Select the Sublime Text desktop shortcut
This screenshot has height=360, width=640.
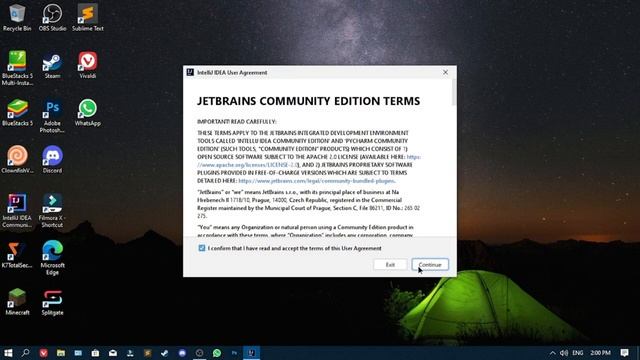[x=88, y=18]
